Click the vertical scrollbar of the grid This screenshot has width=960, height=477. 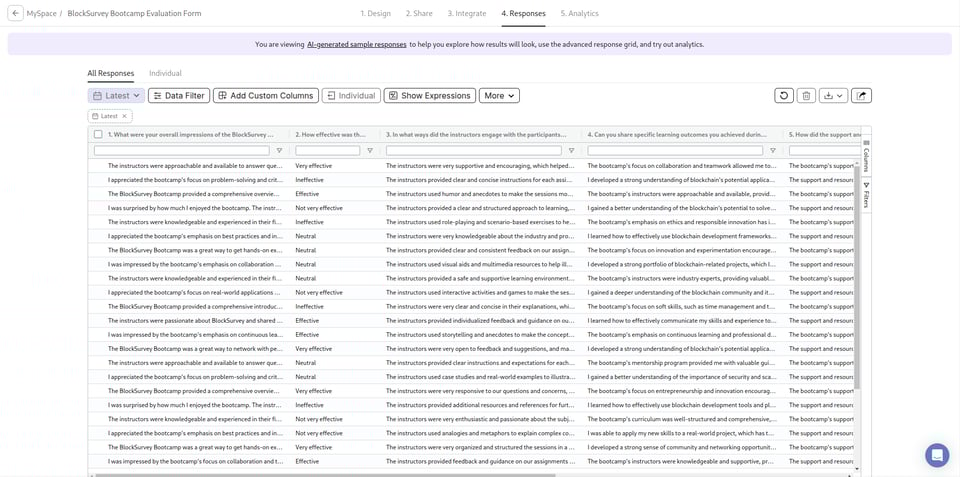tap(858, 276)
